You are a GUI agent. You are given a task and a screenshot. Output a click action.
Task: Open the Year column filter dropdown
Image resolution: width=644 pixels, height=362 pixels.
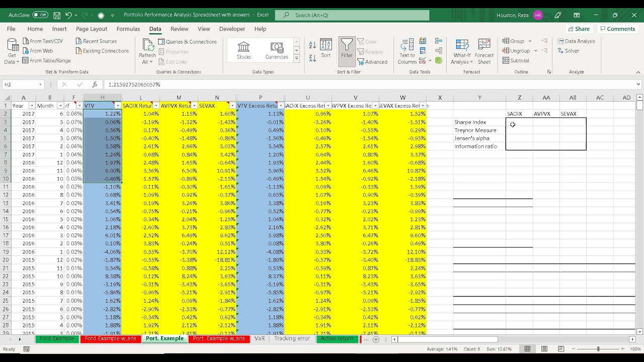31,106
